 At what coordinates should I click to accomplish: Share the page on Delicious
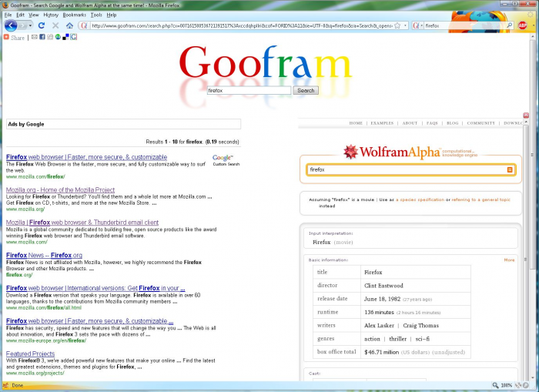pyautogui.click(x=65, y=37)
